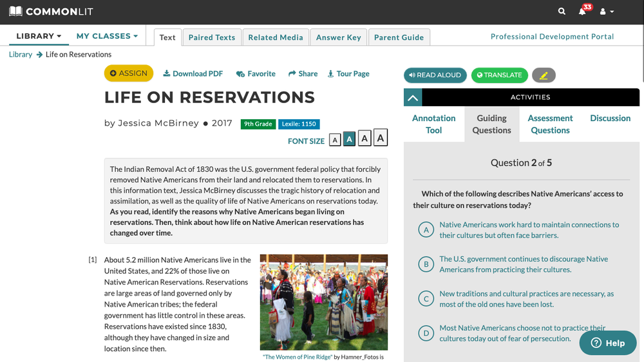Download the text as PDF

pos(193,73)
